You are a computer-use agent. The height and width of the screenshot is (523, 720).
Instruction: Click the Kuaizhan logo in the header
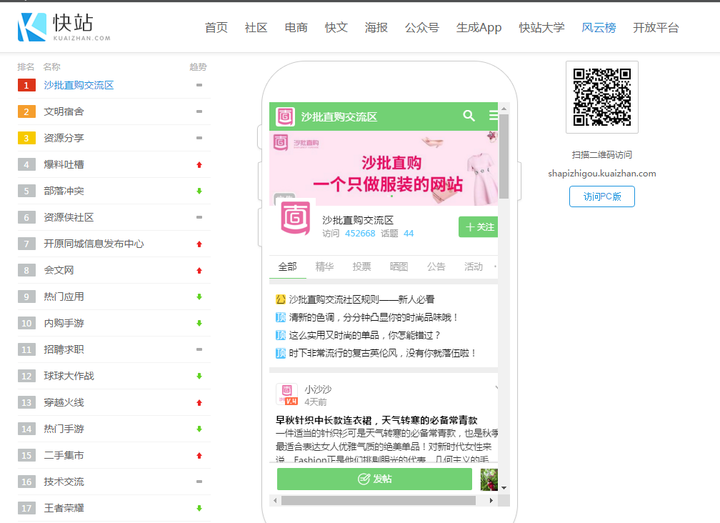64,27
